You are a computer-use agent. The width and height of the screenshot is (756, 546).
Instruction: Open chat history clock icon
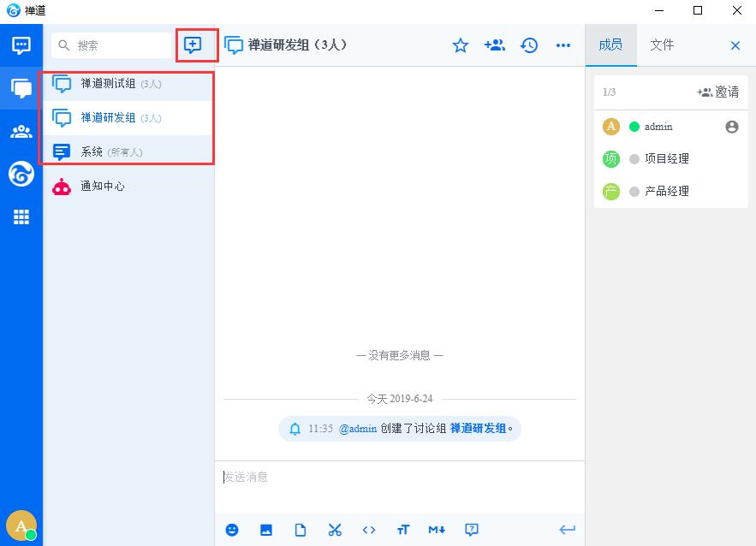529,45
